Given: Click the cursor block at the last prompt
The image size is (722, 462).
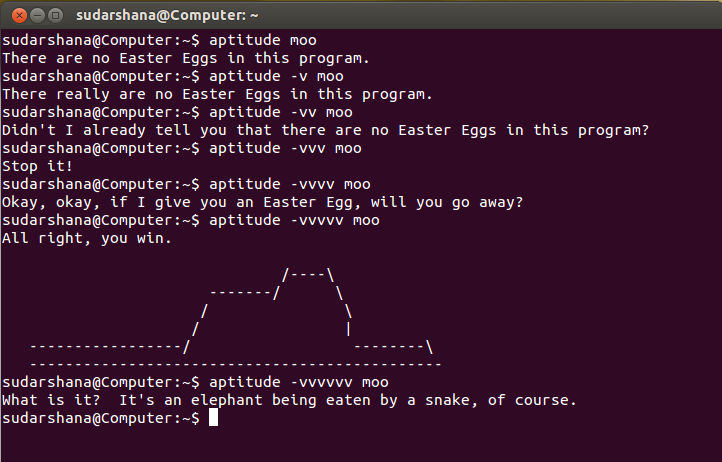Looking at the screenshot, I should [x=212, y=419].
